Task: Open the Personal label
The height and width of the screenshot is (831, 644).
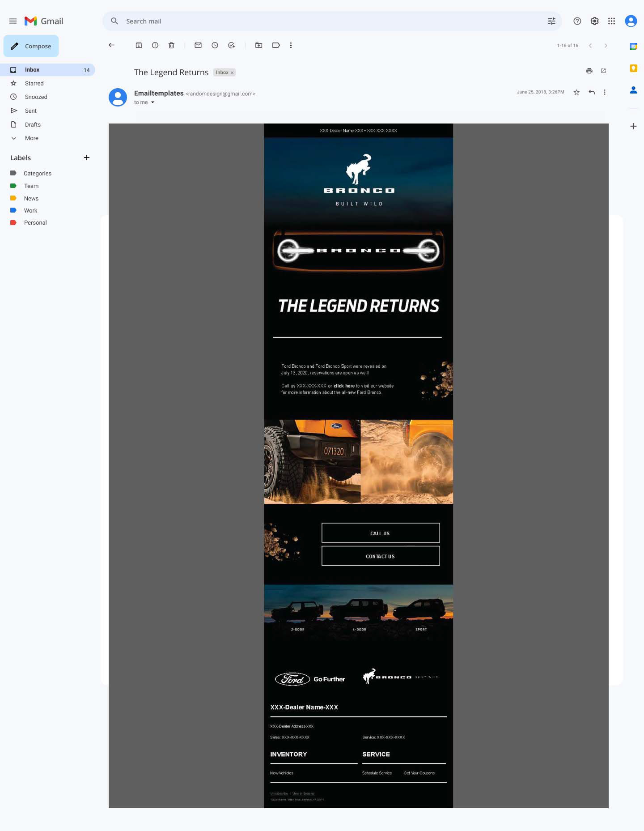Action: [x=35, y=222]
